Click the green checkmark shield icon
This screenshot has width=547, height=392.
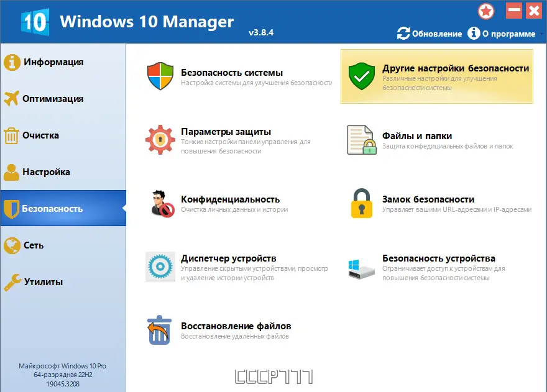pos(361,76)
